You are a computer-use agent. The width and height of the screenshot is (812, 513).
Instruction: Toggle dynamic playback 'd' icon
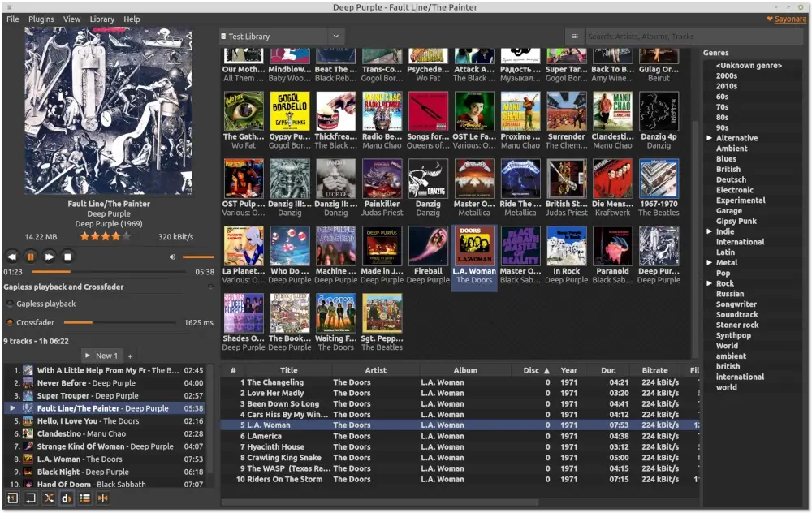pyautogui.click(x=67, y=498)
